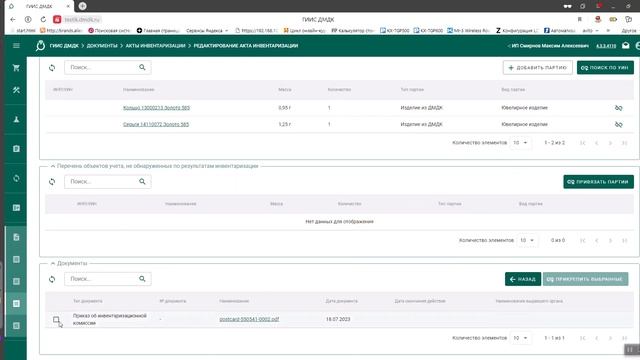Focus search field in top batches table
The image size is (640, 360).
[x=102, y=67]
